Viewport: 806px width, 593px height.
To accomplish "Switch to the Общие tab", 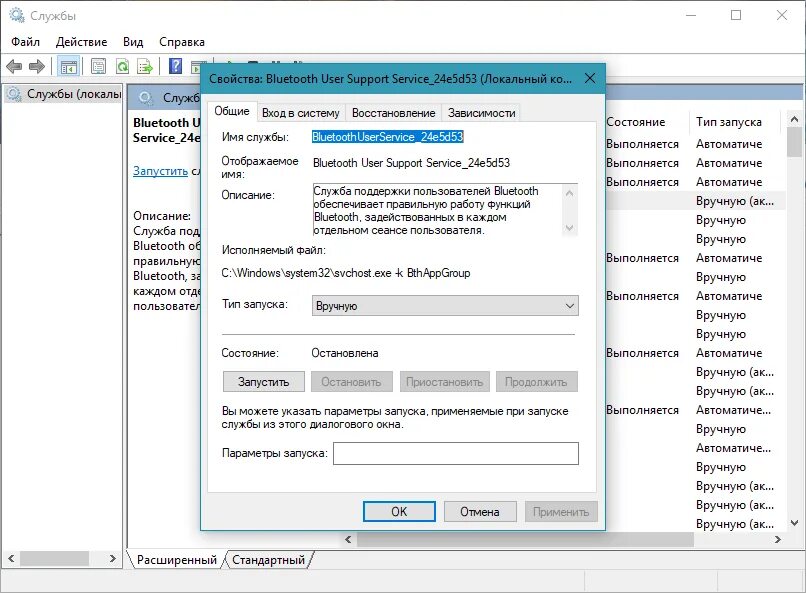I will [232, 111].
